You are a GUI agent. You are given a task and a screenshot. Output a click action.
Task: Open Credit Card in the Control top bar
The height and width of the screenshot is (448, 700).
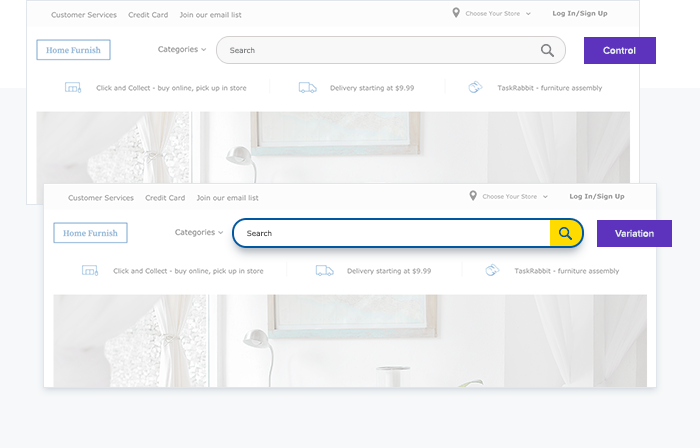(x=148, y=15)
